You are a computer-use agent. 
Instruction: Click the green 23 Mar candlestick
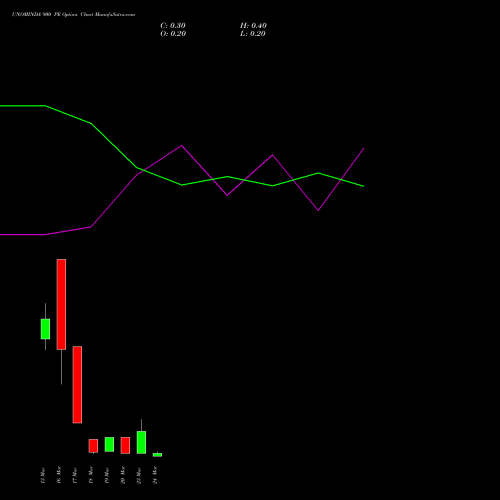(141, 442)
